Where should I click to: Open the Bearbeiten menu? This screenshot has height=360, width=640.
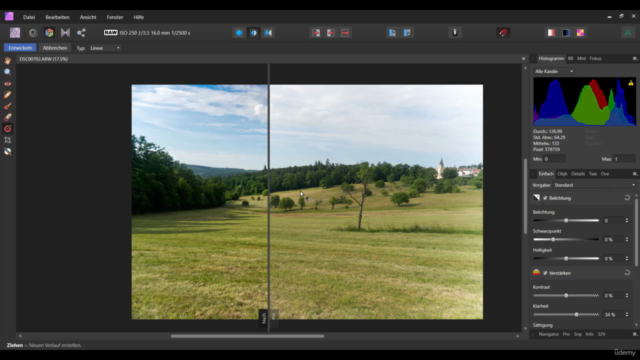[57, 17]
